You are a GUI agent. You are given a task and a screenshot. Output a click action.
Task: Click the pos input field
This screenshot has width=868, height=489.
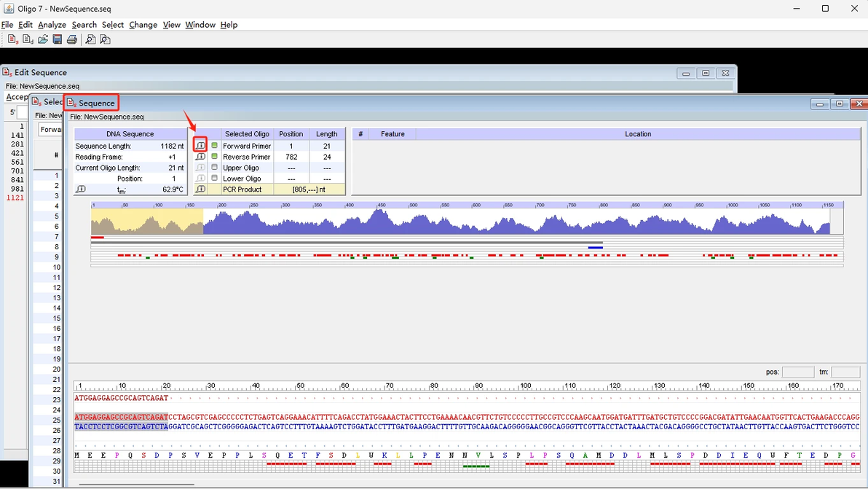797,372
